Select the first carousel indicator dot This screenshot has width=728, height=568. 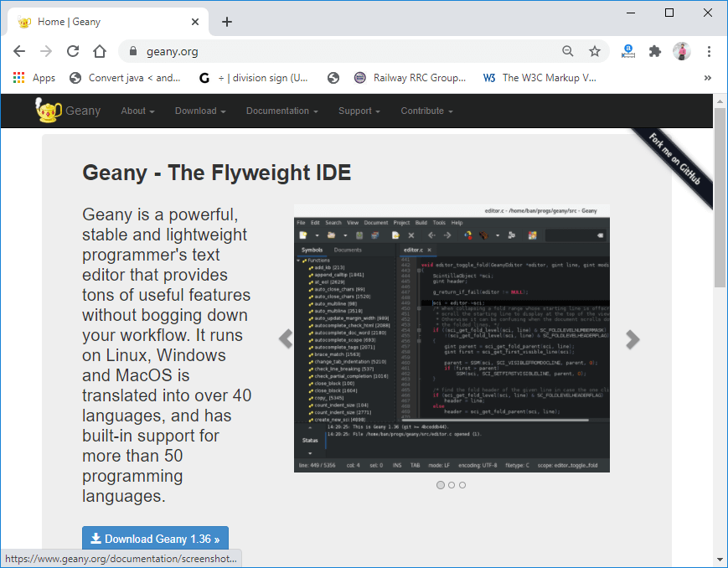(x=441, y=485)
